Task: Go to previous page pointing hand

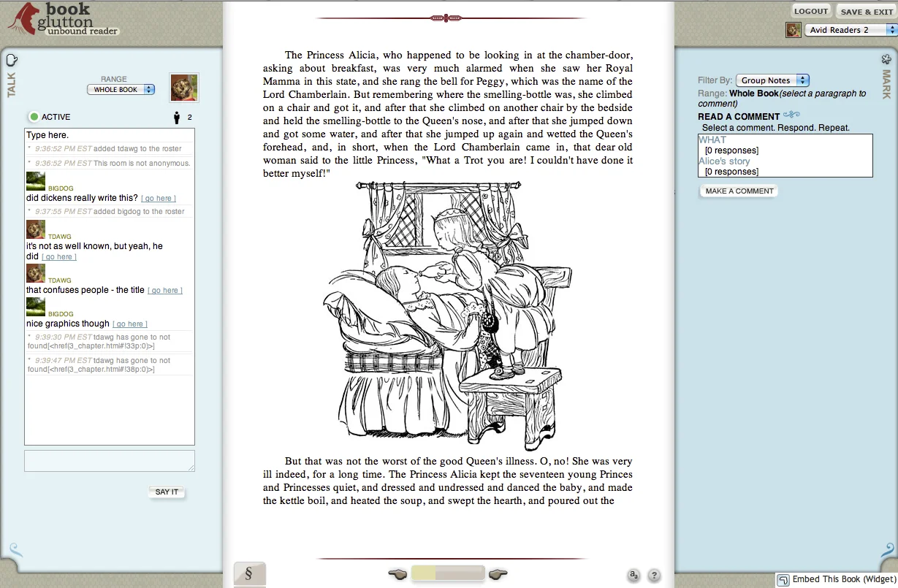Action: 397,574
